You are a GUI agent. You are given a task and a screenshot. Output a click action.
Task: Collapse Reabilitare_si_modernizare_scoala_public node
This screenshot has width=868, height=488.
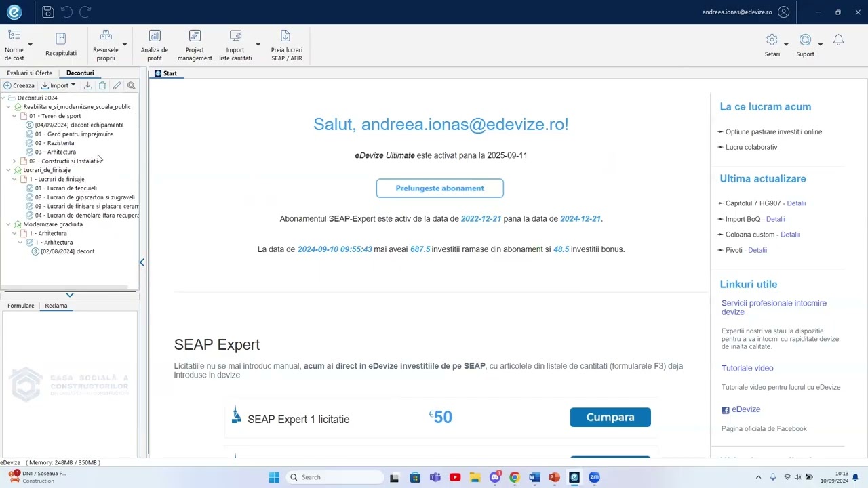[x=9, y=107]
